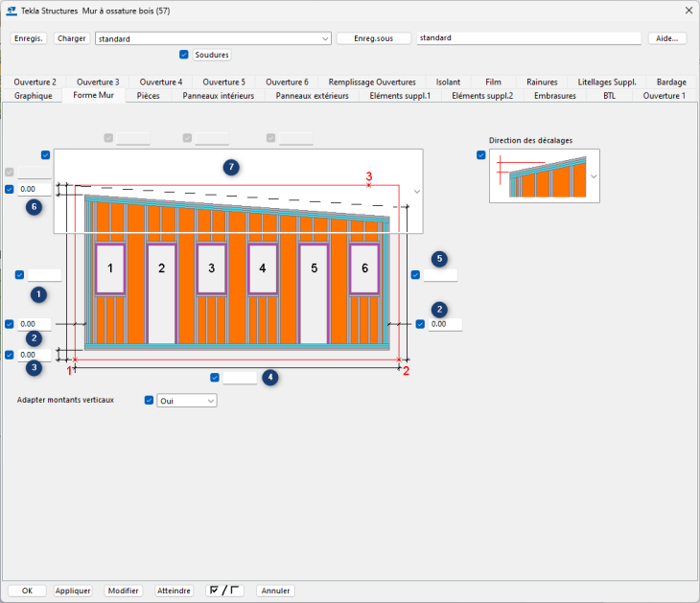This screenshot has width=700, height=603.
Task: Click the blue circle marker numbered 5
Action: coord(439,259)
